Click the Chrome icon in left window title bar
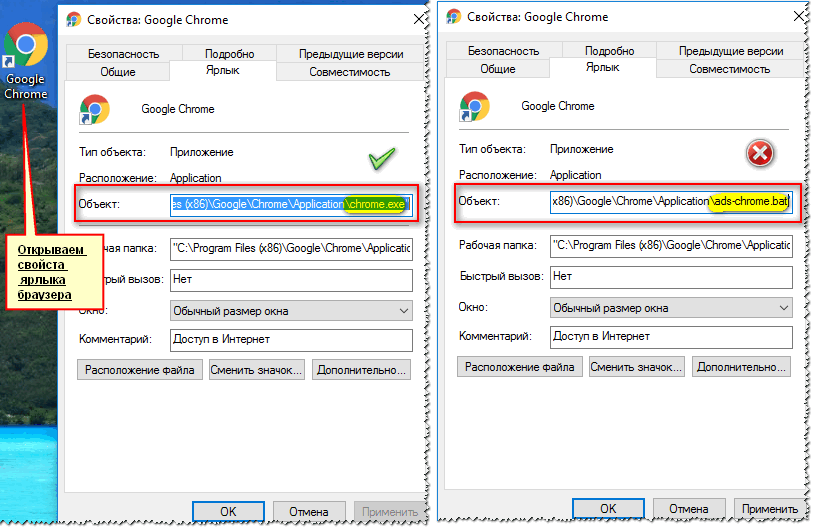Image resolution: width=813 pixels, height=528 pixels. [x=74, y=20]
